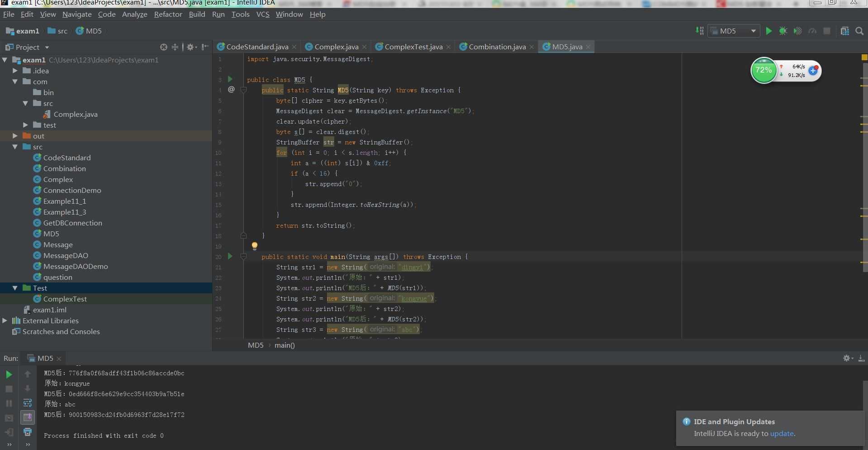Start debugging MD5 with the bug icon
The width and height of the screenshot is (868, 450).
point(783,31)
